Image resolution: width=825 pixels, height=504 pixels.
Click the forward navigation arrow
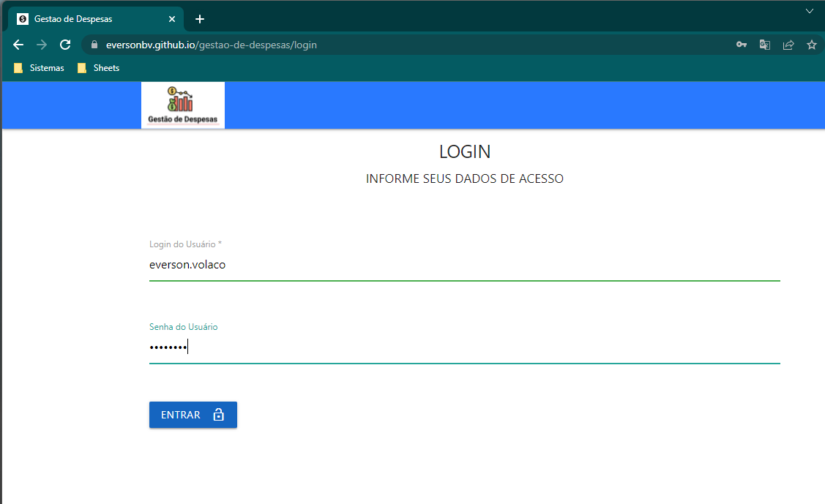(41, 45)
